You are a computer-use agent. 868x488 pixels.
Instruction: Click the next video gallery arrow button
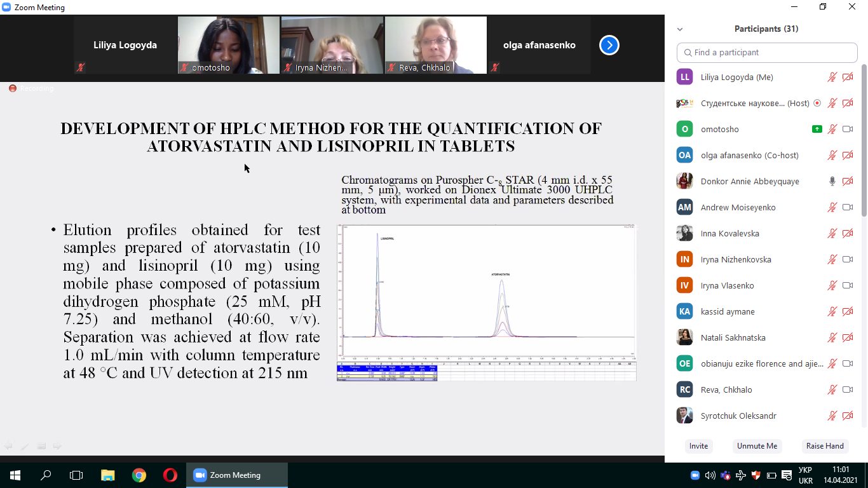click(609, 45)
